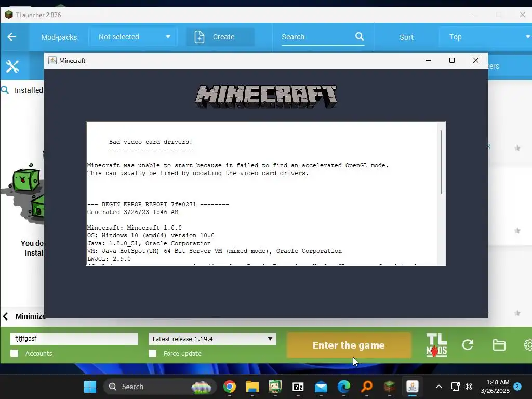Minimize the Minecraft error window
This screenshot has width=532, height=399.
pyautogui.click(x=429, y=60)
